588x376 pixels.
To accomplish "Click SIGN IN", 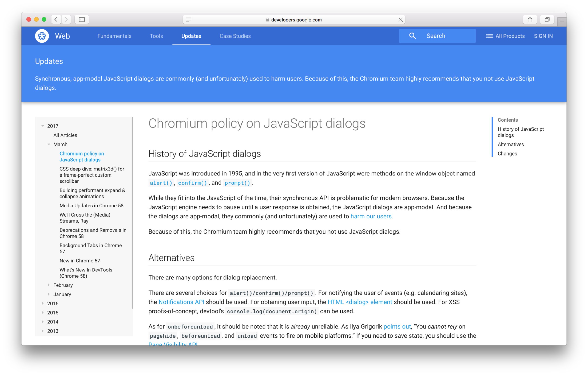I will (543, 36).
